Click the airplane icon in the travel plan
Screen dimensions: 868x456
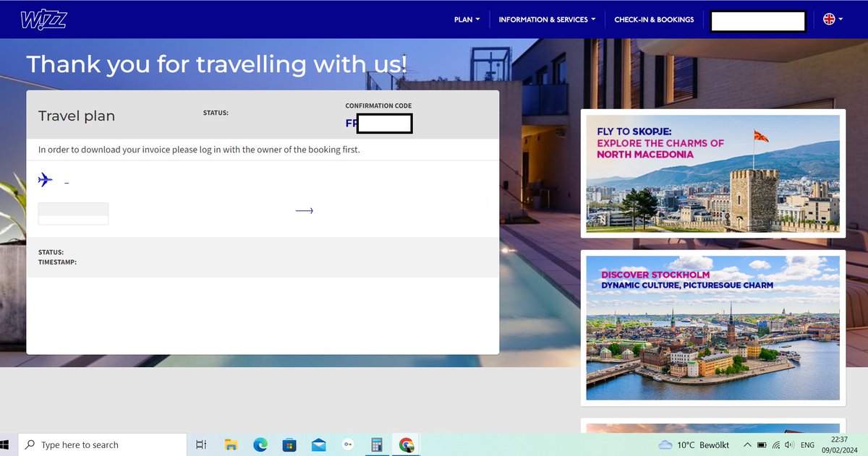tap(46, 180)
